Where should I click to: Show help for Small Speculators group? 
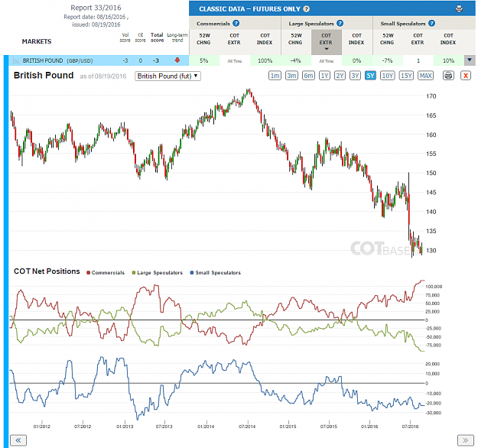[431, 23]
